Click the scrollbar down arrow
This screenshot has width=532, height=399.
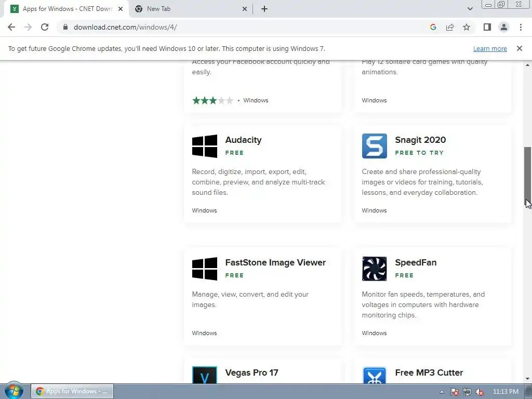[x=528, y=379]
